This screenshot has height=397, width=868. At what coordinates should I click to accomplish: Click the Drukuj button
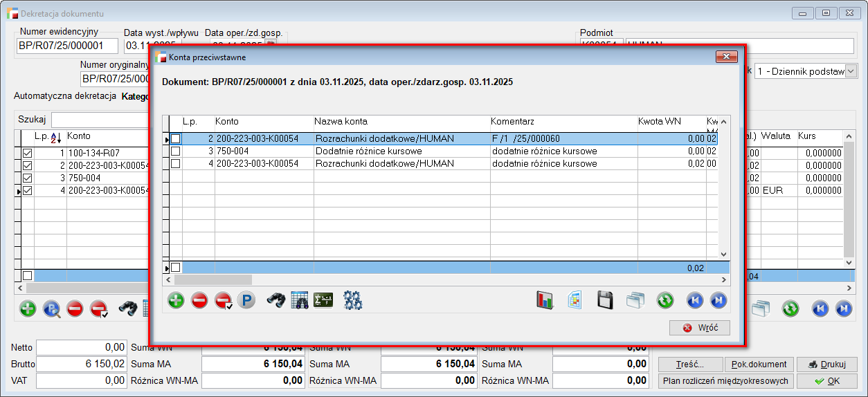tap(826, 364)
